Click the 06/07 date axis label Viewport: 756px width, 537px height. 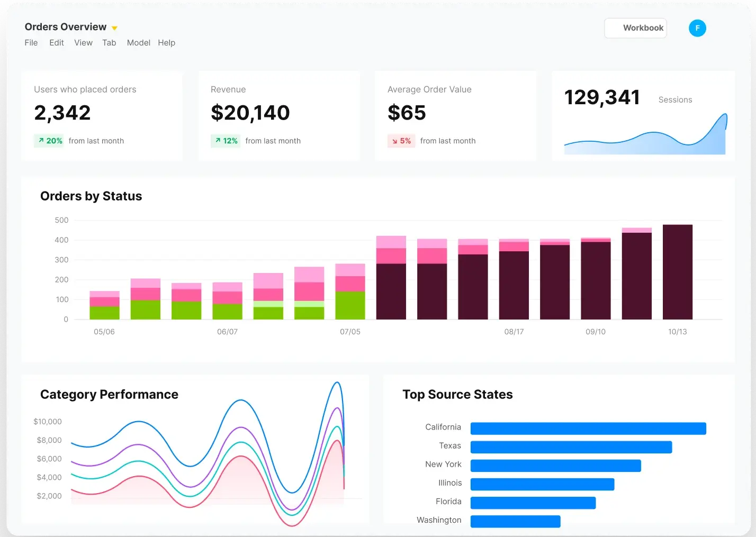click(227, 332)
